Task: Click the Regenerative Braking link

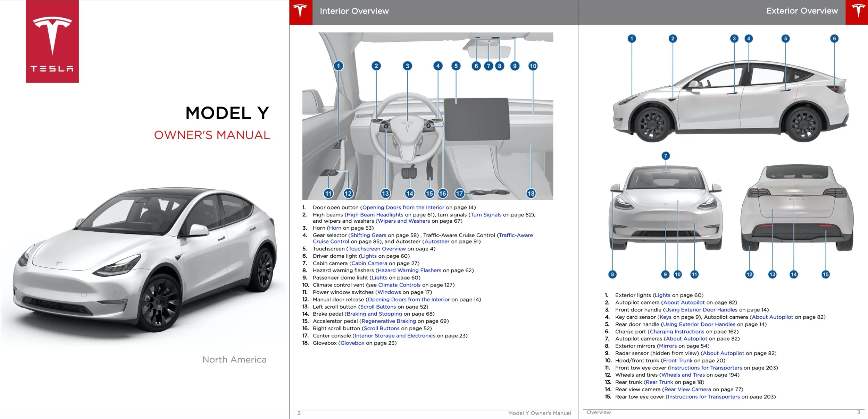Action: [388, 321]
